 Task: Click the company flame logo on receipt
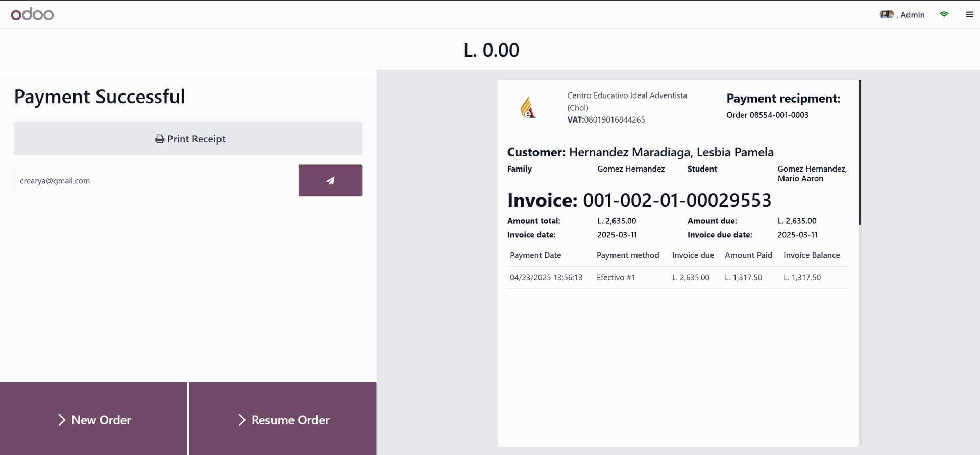528,108
